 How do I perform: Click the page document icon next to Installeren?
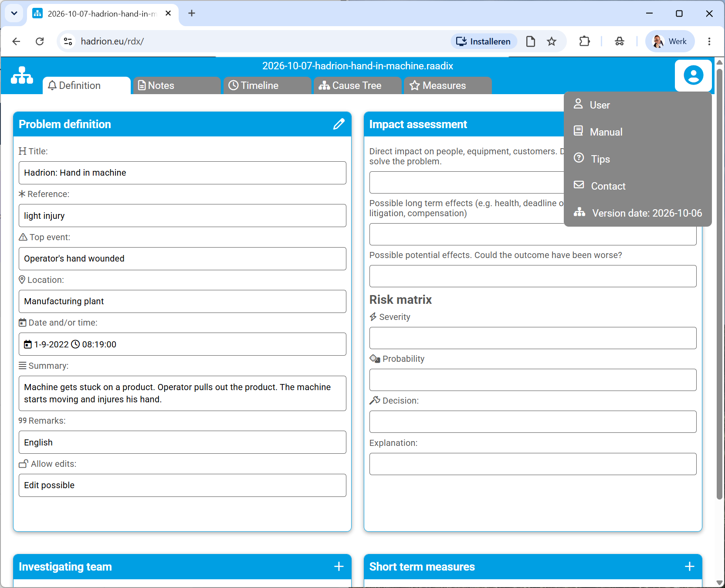[x=530, y=41]
